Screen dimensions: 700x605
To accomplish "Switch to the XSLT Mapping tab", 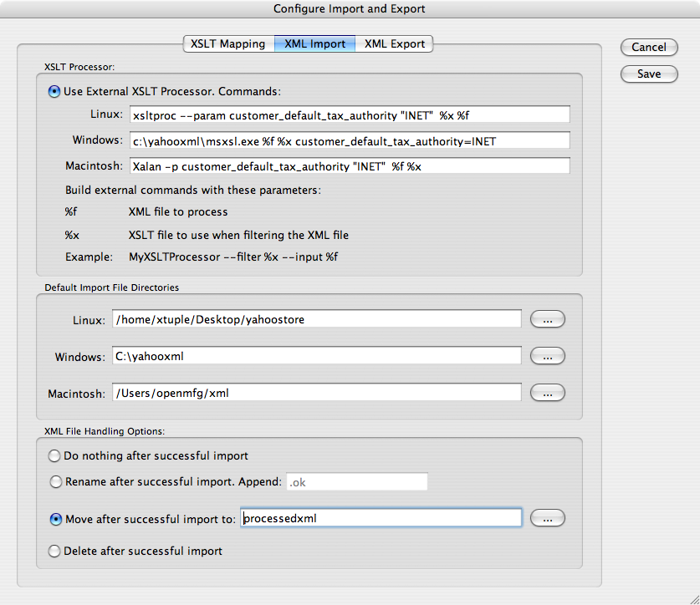I will point(227,43).
